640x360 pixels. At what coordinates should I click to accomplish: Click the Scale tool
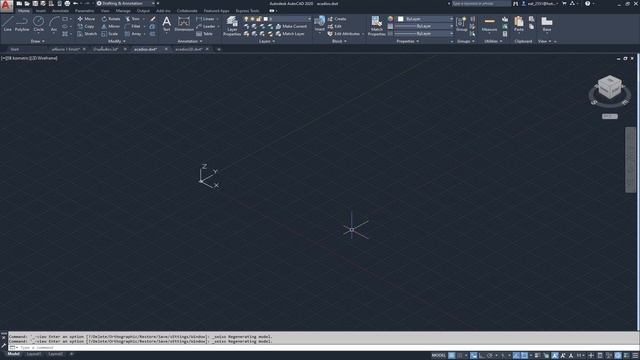tap(110, 34)
